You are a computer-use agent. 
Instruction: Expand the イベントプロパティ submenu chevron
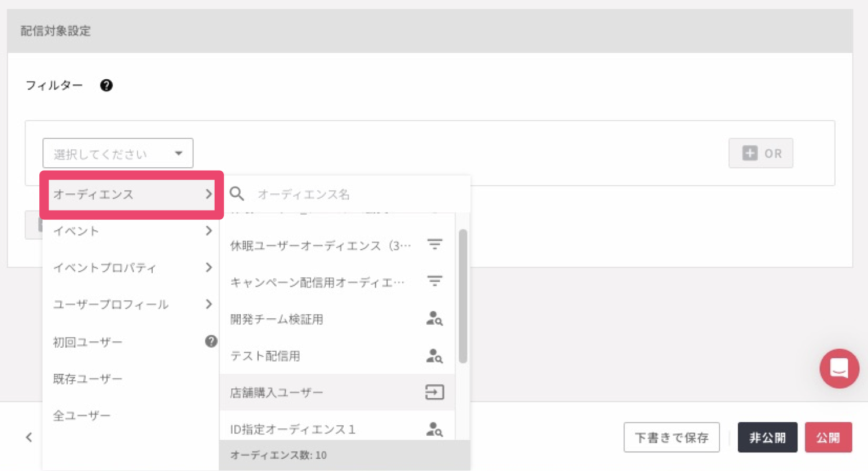209,267
